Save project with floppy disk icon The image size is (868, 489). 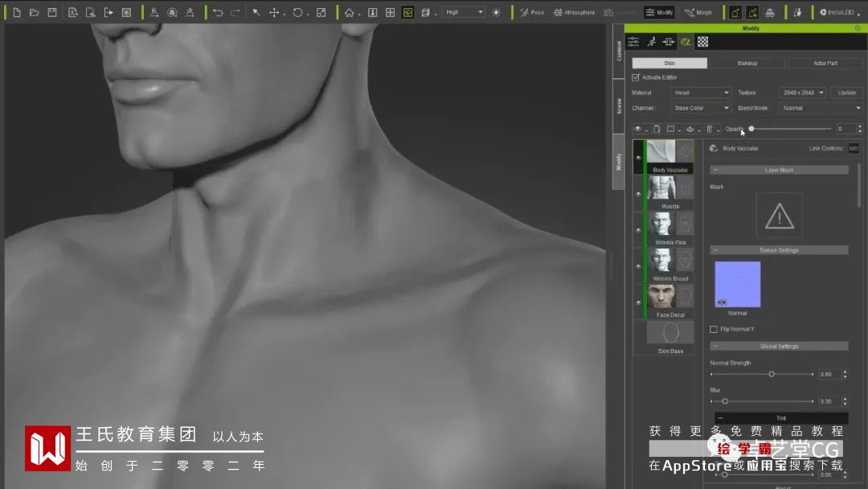(52, 12)
